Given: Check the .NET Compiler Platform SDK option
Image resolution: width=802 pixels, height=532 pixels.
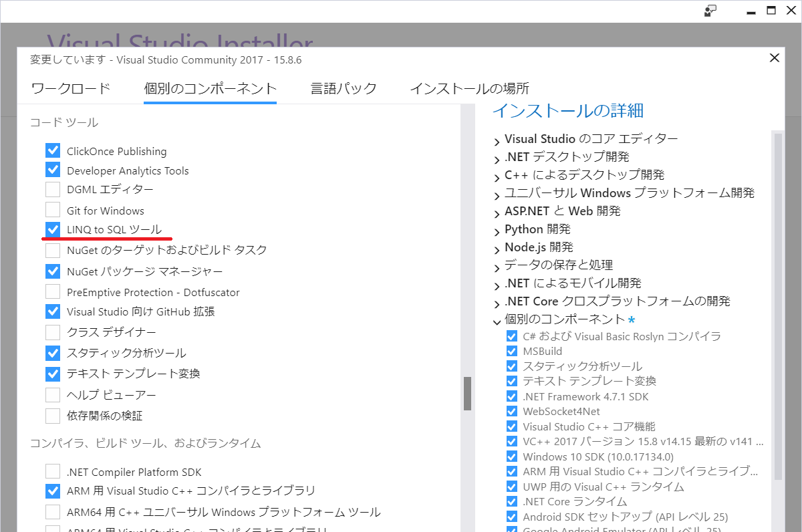Looking at the screenshot, I should [x=53, y=471].
